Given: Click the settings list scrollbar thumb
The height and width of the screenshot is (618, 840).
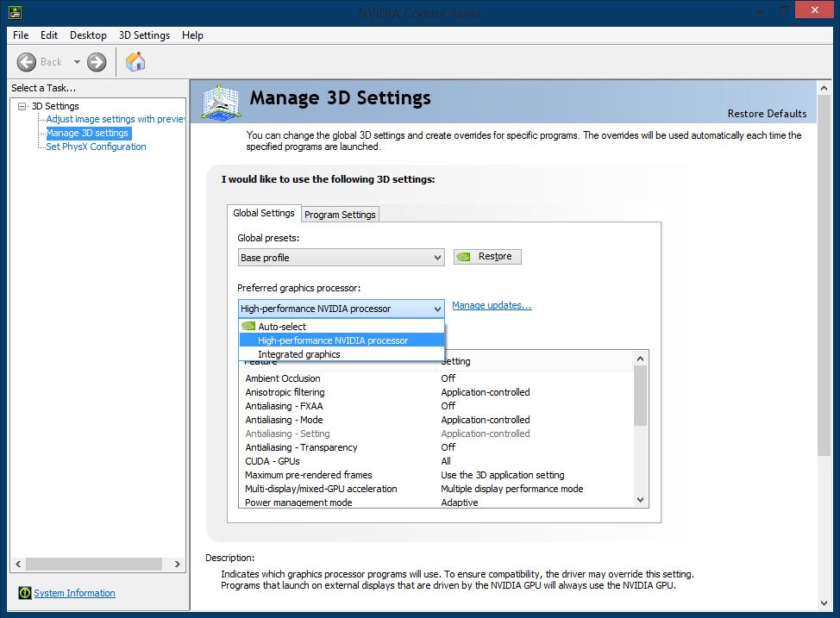Looking at the screenshot, I should (x=640, y=396).
